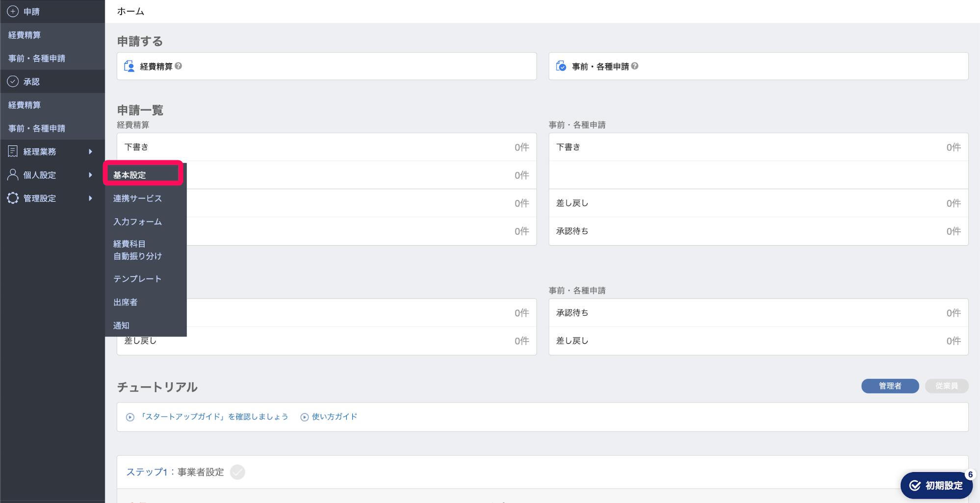The height and width of the screenshot is (503, 980).
Task: Click play icon beside スタートアップガイド link
Action: 130,417
